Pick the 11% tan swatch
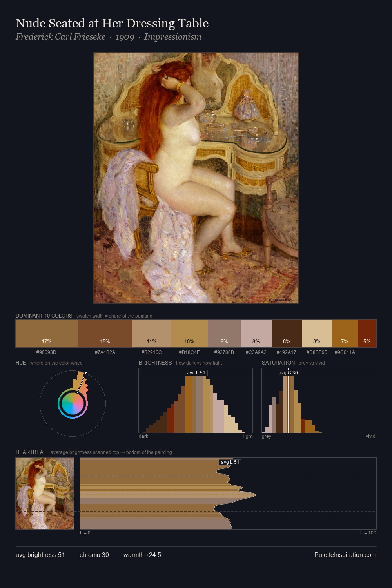The width and height of the screenshot is (392, 588). [x=152, y=334]
